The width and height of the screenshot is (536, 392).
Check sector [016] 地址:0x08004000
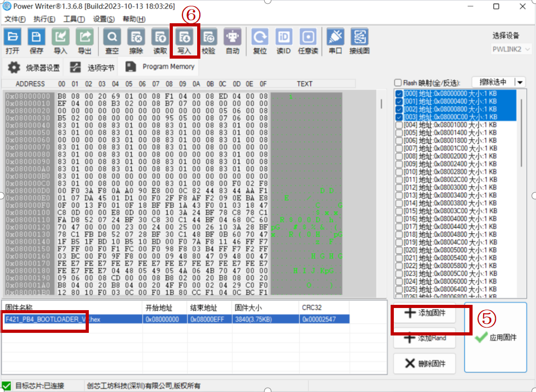coord(399,219)
